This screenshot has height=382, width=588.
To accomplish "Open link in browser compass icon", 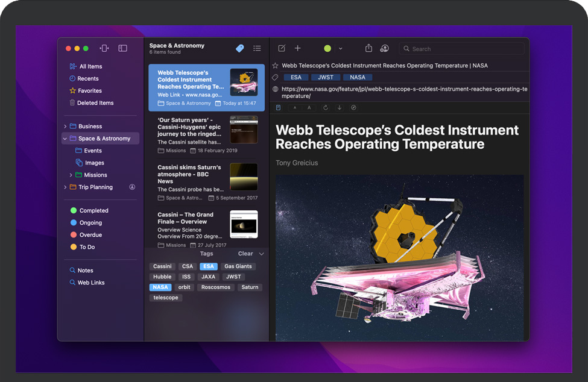I will pyautogui.click(x=353, y=108).
